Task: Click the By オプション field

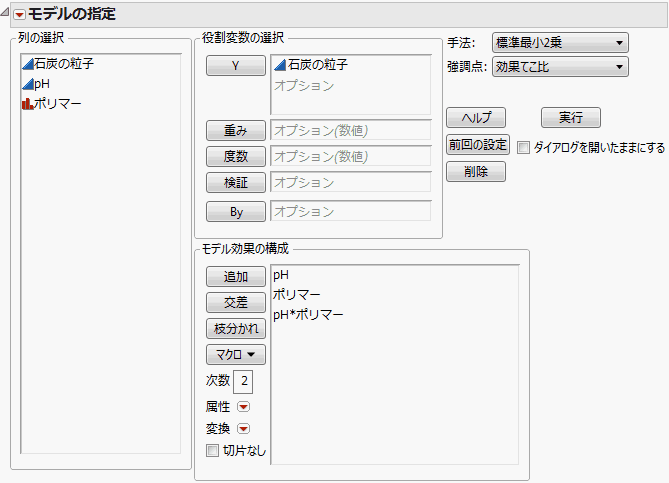Action: (351, 212)
